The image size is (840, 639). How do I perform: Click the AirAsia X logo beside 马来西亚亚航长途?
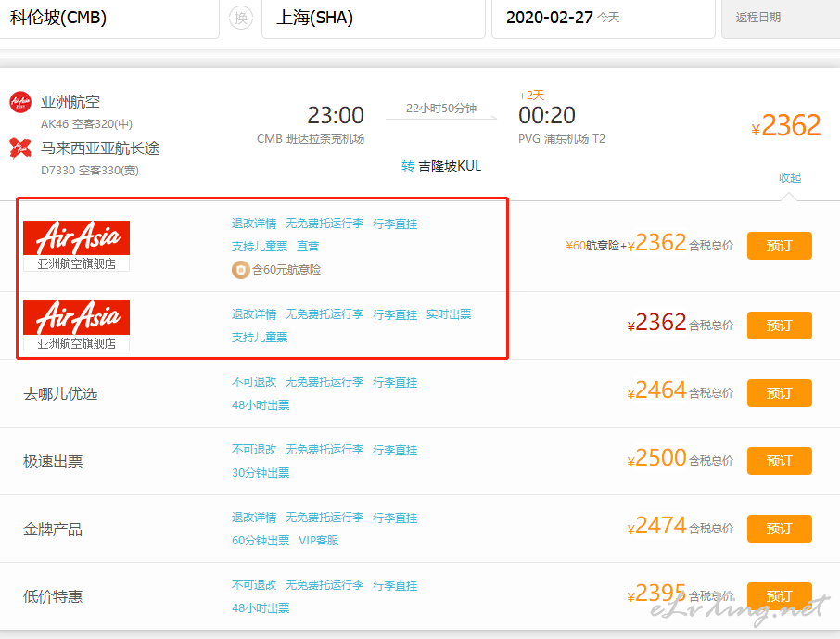pyautogui.click(x=20, y=148)
